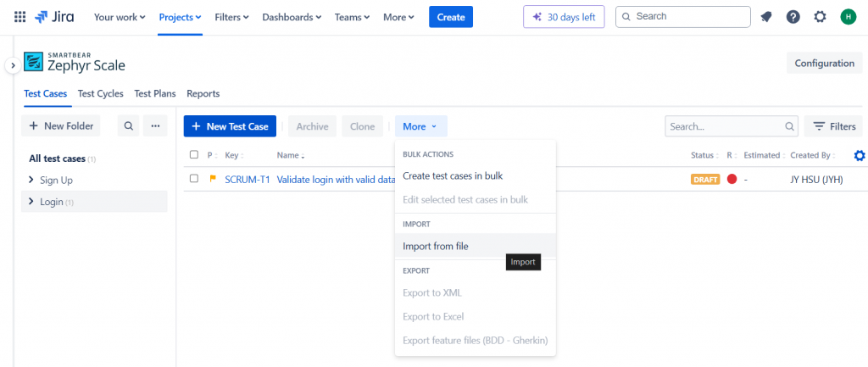Open the notifications bell icon
Image resolution: width=868 pixels, height=367 pixels.
tap(766, 17)
